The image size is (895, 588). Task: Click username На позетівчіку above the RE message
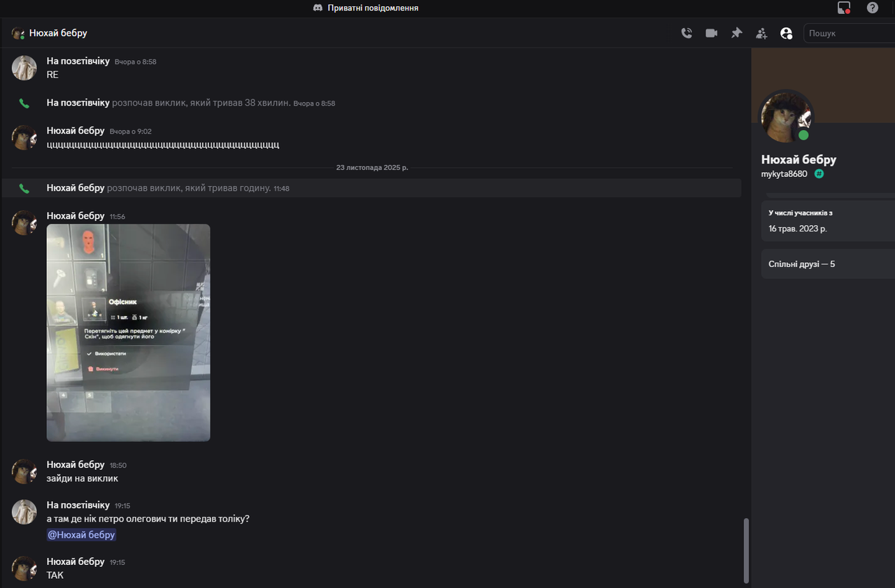78,62
